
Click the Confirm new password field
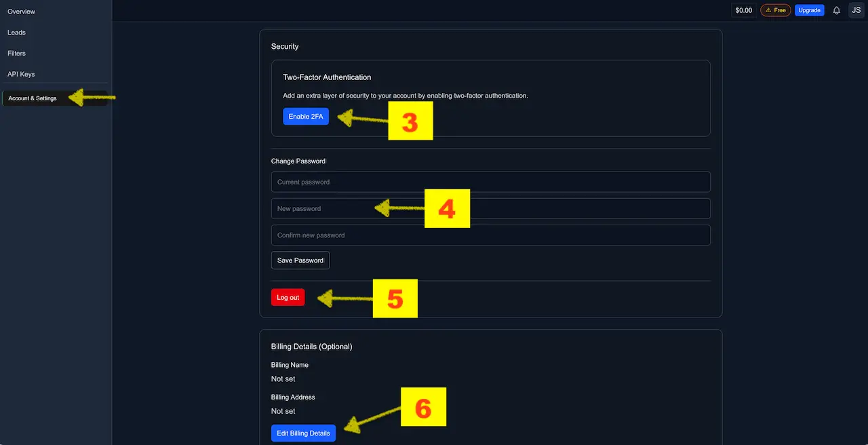click(x=490, y=235)
